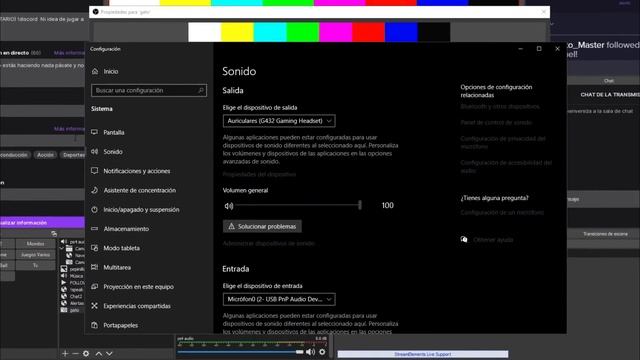Click the Portapapeles clipboard icon
The width and height of the screenshot is (640, 360).
pos(95,325)
